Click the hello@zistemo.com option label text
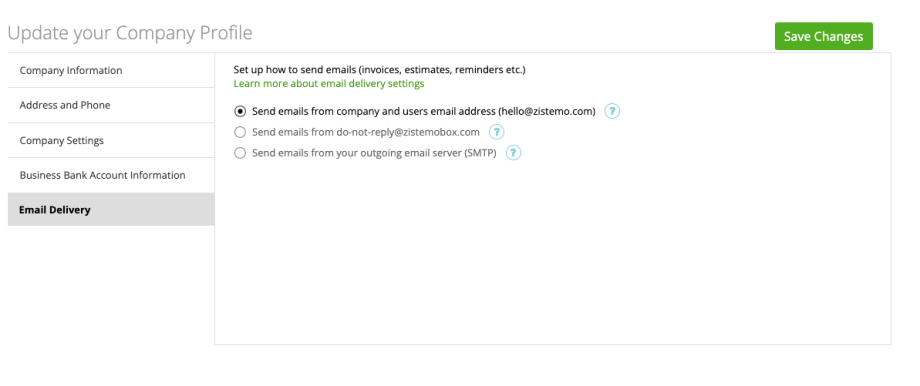920x386 pixels. click(424, 111)
